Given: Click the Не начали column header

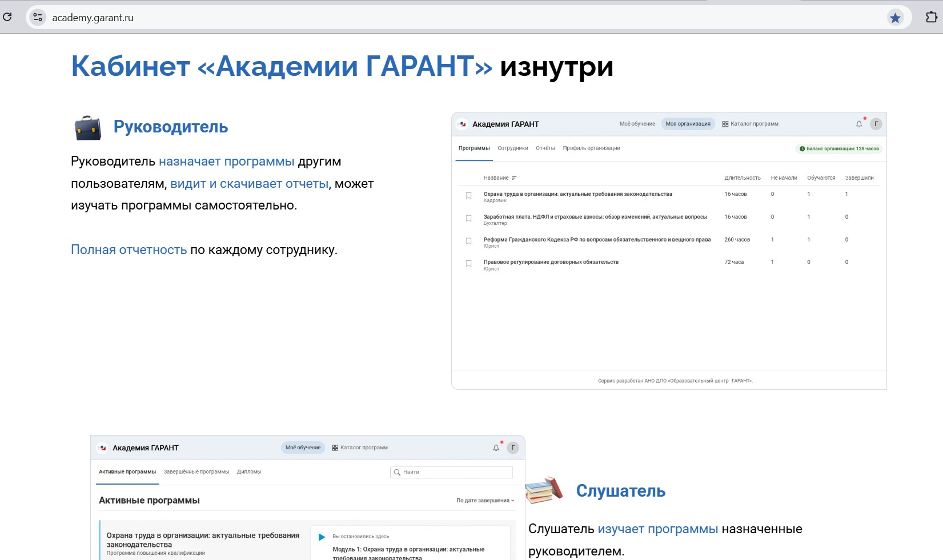Looking at the screenshot, I should click(x=784, y=178).
